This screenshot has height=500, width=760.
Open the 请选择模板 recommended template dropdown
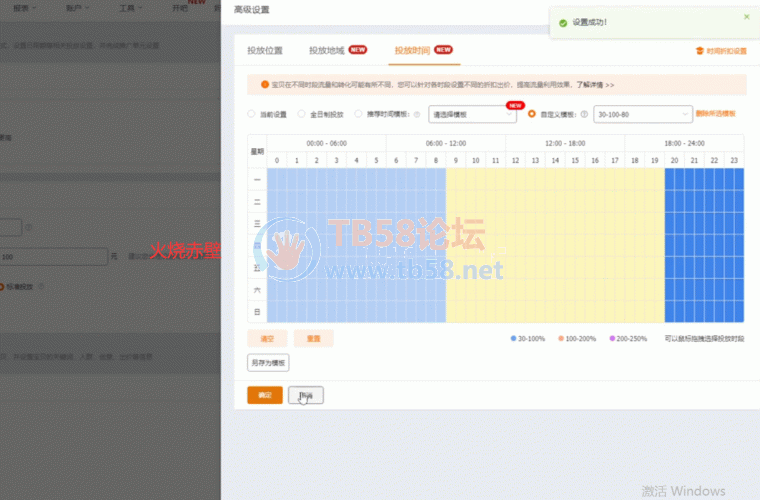pos(471,114)
